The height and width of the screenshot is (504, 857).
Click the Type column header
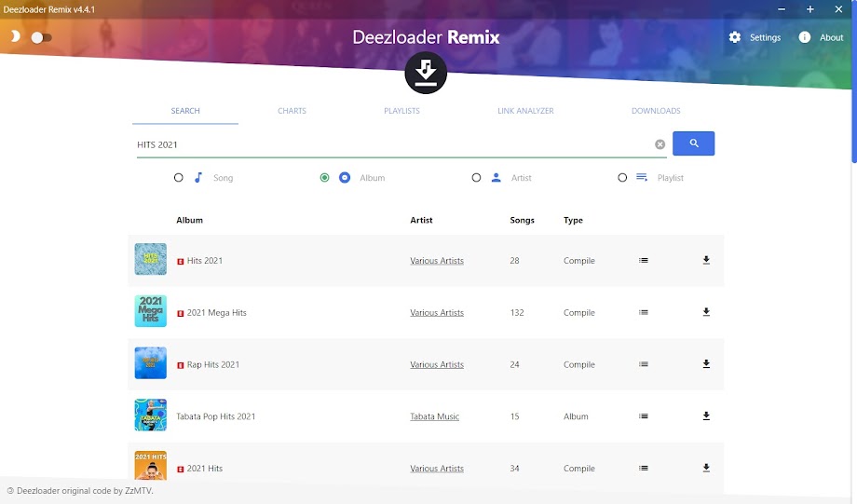click(x=573, y=220)
